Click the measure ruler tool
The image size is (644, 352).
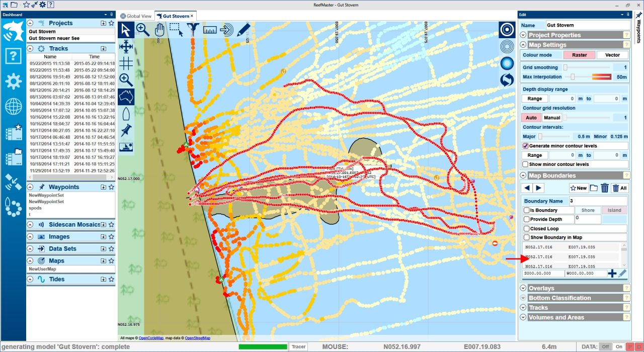pyautogui.click(x=209, y=30)
